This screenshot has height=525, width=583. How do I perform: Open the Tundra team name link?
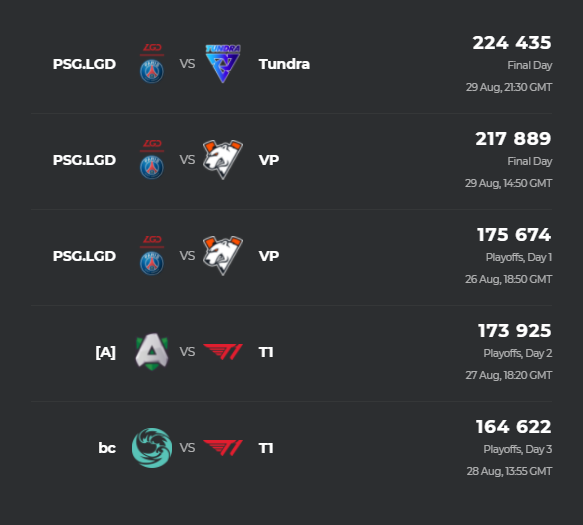pyautogui.click(x=284, y=64)
